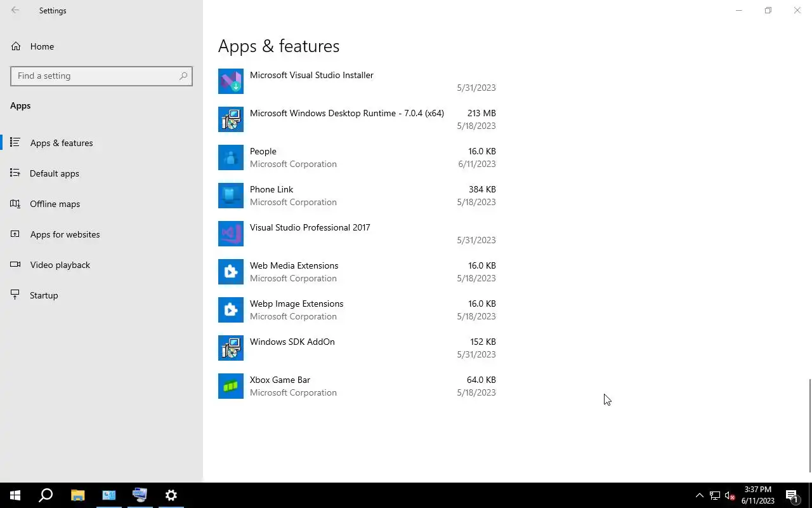Click the Home house icon in sidebar
The image size is (812, 508).
point(16,46)
